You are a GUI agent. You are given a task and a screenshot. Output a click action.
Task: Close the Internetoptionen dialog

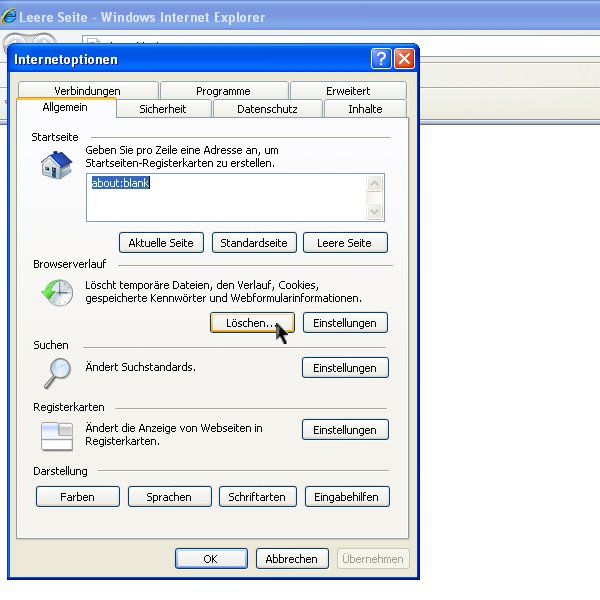(x=404, y=59)
